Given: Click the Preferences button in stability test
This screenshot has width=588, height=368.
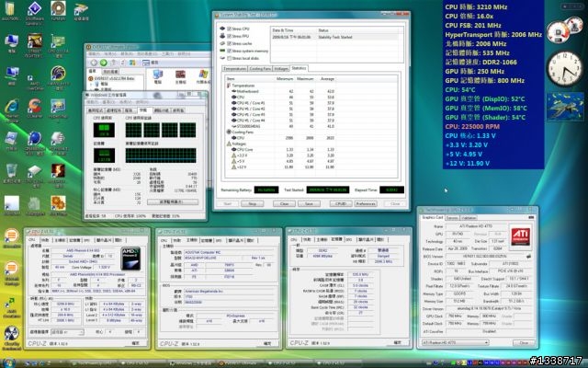Looking at the screenshot, I should tap(366, 203).
